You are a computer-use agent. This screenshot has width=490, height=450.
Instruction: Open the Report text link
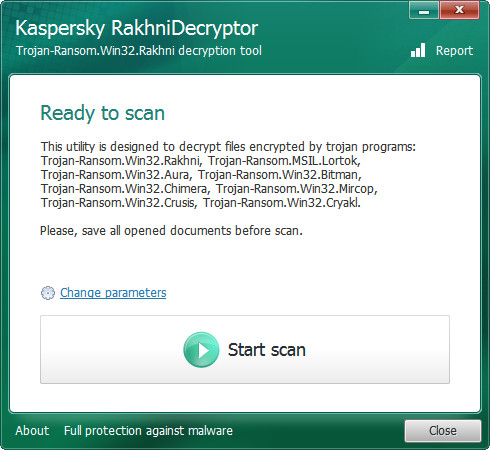click(454, 51)
